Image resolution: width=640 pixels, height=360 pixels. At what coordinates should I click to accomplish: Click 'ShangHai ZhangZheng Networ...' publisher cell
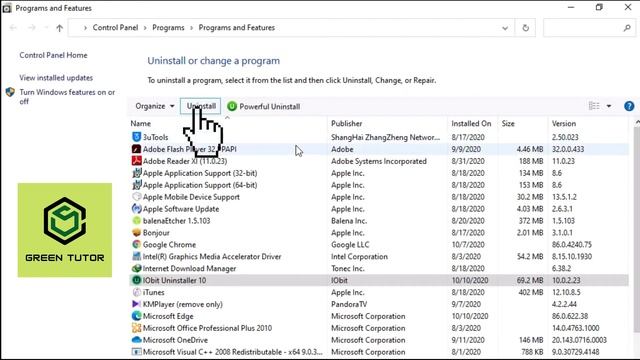pyautogui.click(x=385, y=137)
